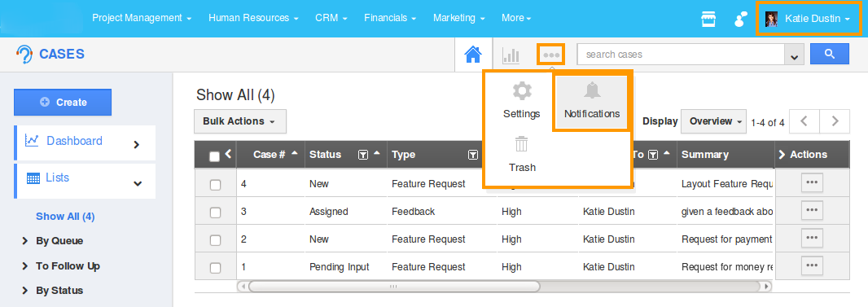Image resolution: width=868 pixels, height=307 pixels.
Task: Check the box for case 2
Action: [215, 240]
